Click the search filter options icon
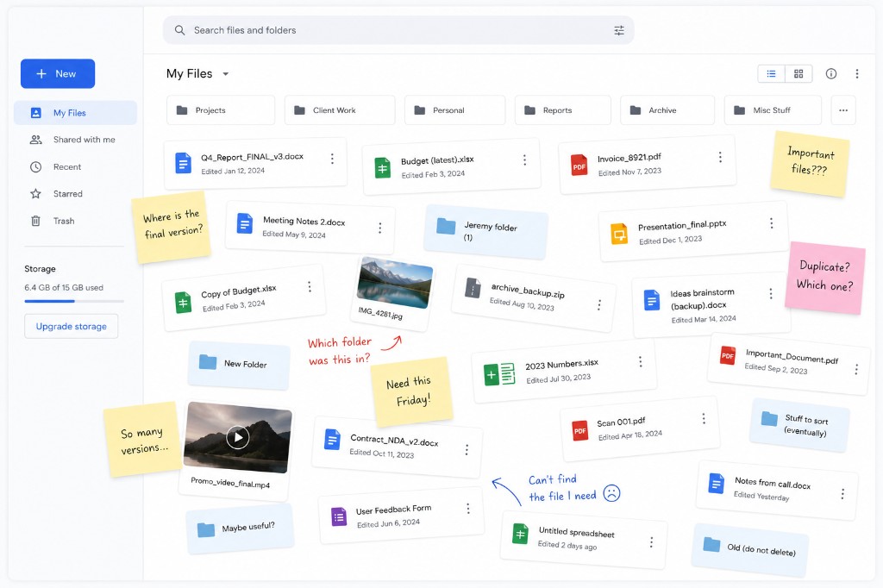 (x=619, y=30)
